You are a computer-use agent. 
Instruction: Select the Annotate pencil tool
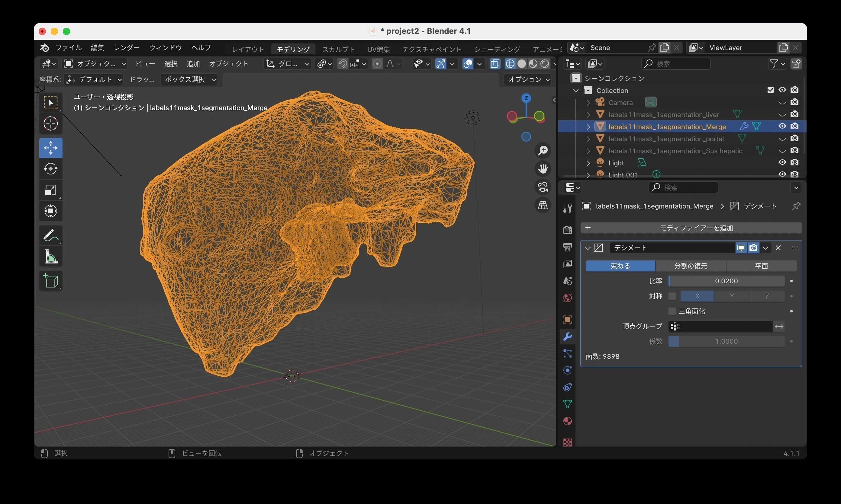(51, 235)
